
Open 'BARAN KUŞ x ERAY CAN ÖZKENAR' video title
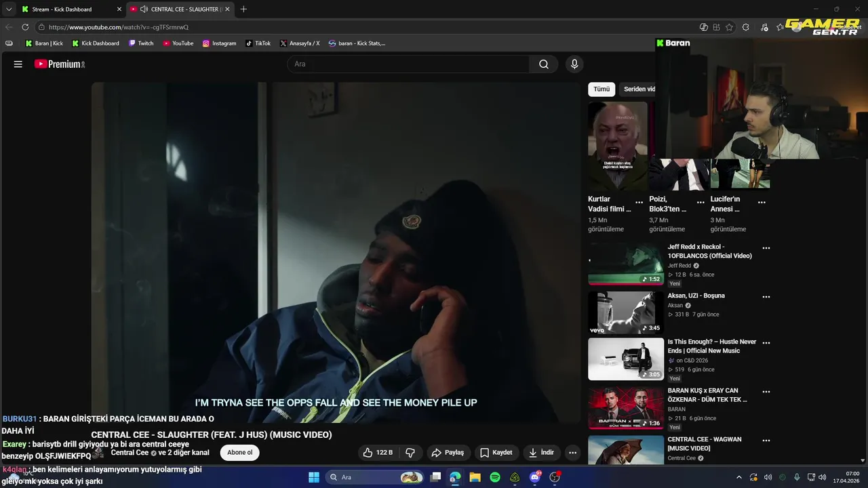click(x=707, y=395)
